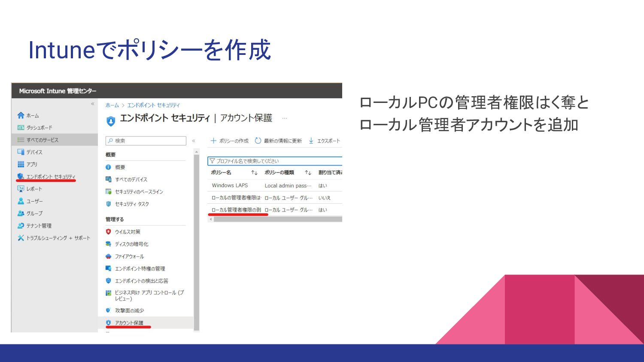
Task: Collapse the left navigation sidebar chevron
Action: click(x=92, y=104)
